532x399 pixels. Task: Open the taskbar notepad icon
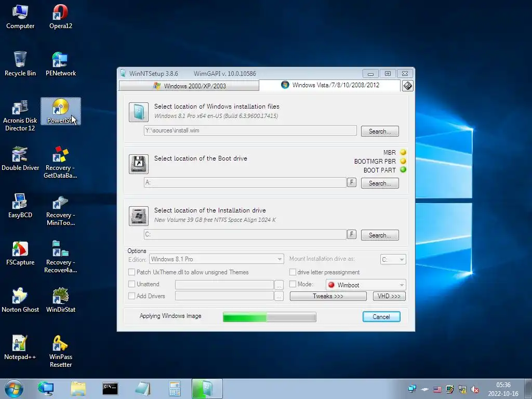[x=142, y=389]
